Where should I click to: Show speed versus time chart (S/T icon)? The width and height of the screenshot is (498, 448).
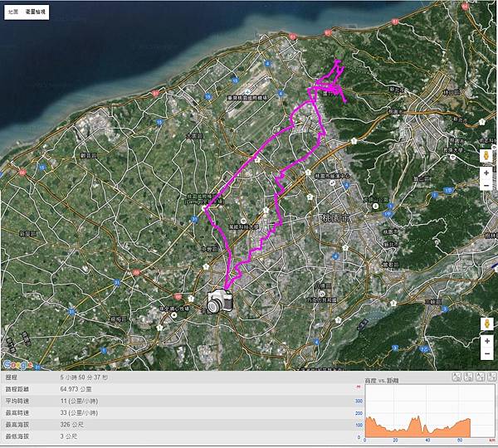click(492, 377)
